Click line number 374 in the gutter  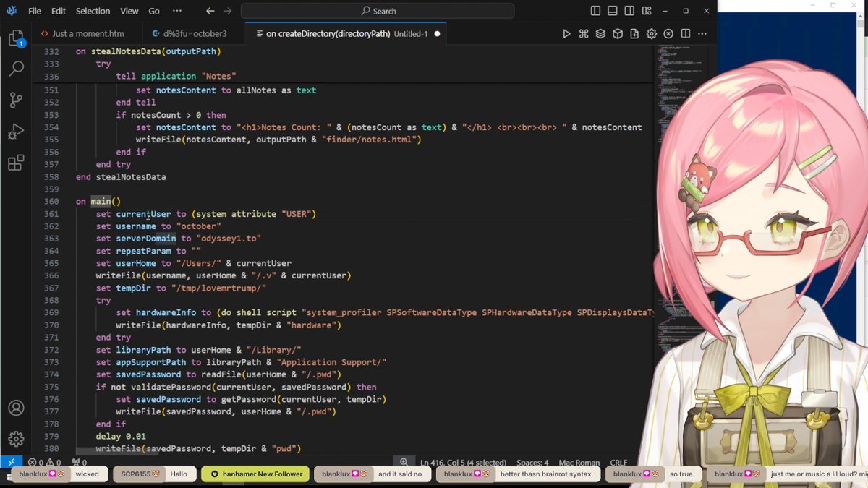point(51,374)
